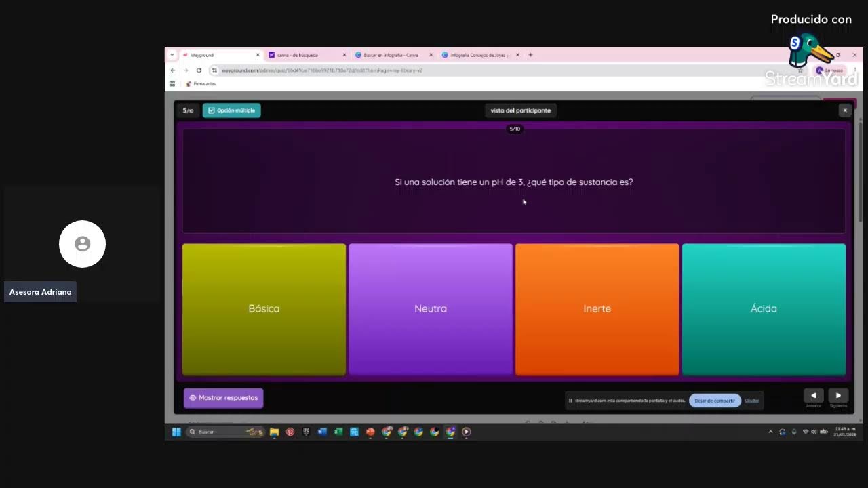Open the tab search dropdown in Chrome

click(x=172, y=55)
